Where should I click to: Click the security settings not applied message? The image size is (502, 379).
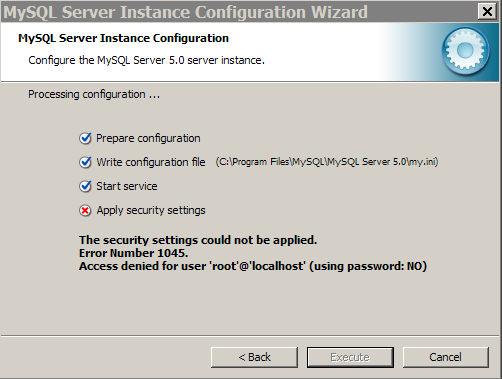click(x=198, y=240)
